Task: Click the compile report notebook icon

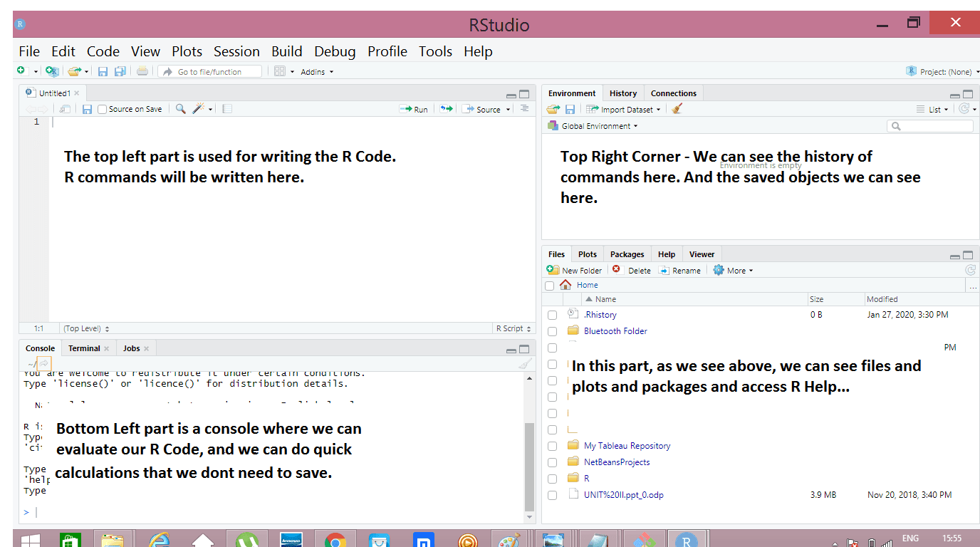Action: click(x=227, y=109)
